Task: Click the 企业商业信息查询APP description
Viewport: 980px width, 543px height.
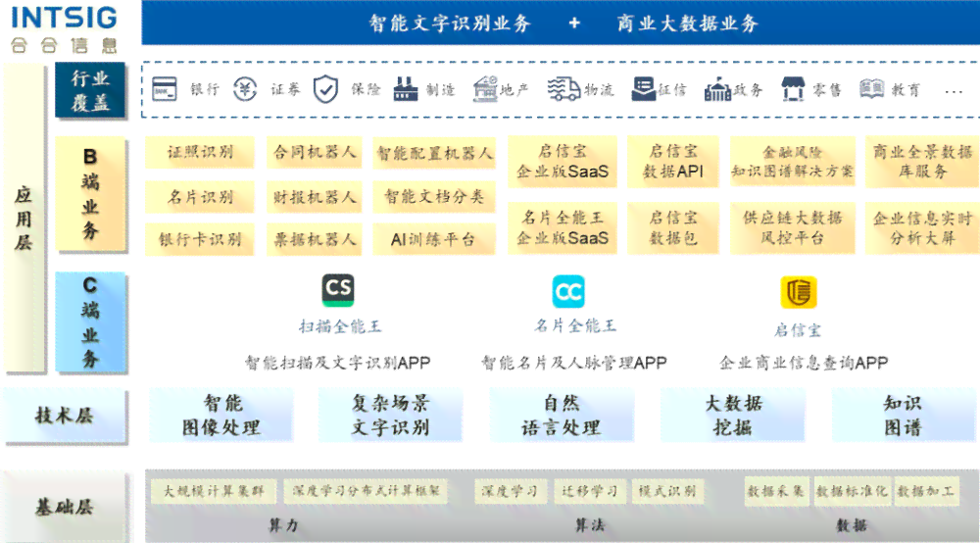Action: tap(804, 363)
